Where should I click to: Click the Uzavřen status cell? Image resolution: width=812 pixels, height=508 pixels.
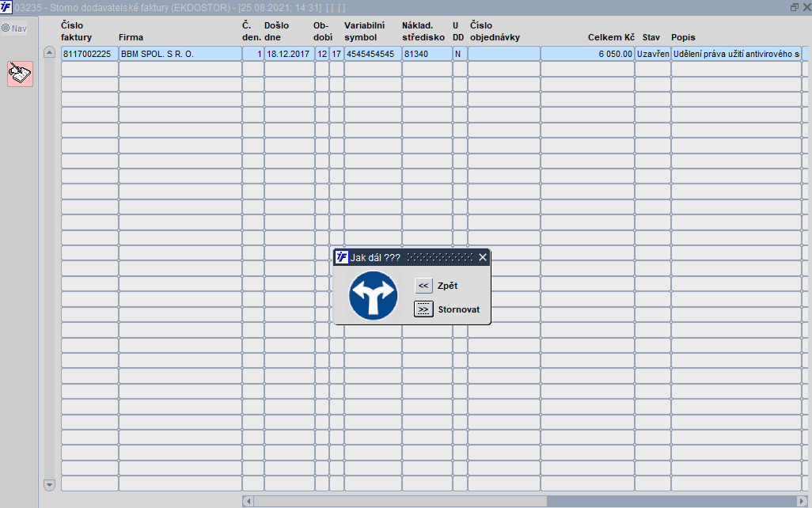pos(653,54)
